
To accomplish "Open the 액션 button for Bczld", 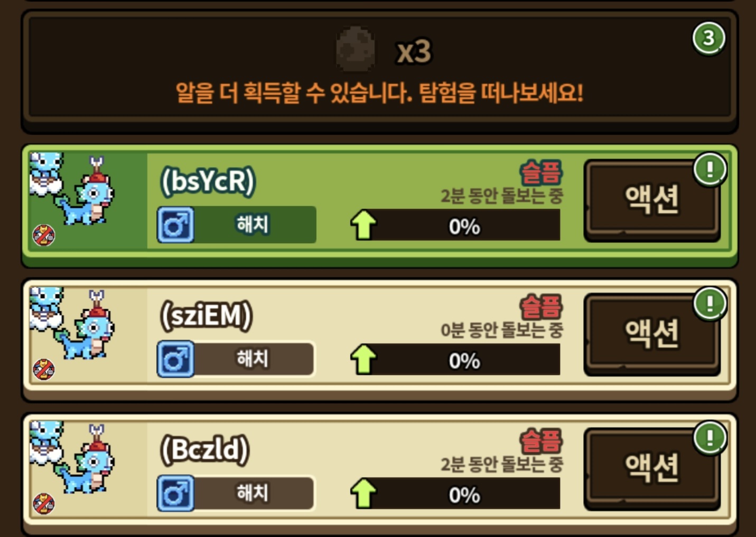I will 652,469.
